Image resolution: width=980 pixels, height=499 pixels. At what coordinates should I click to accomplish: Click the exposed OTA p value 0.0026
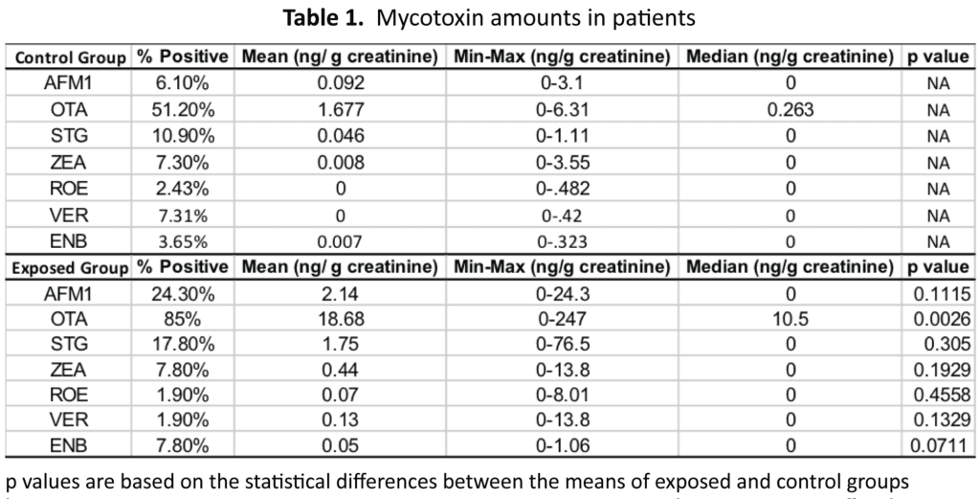(x=941, y=320)
